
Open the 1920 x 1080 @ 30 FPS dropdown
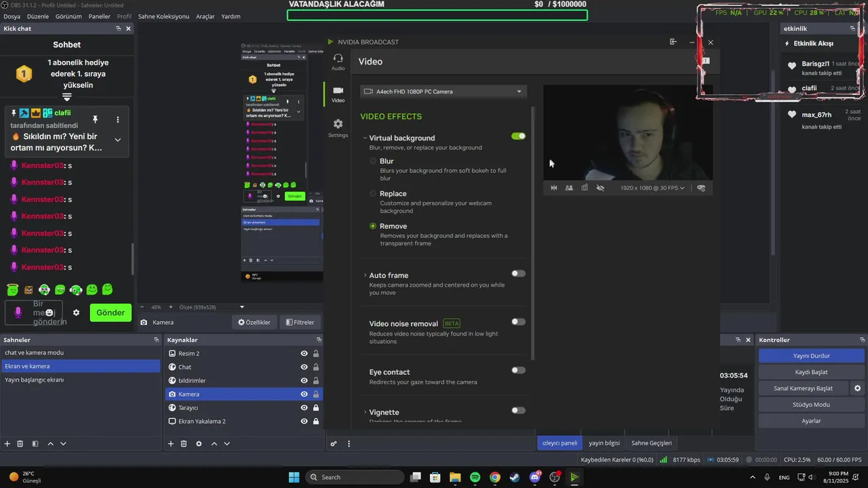click(652, 188)
